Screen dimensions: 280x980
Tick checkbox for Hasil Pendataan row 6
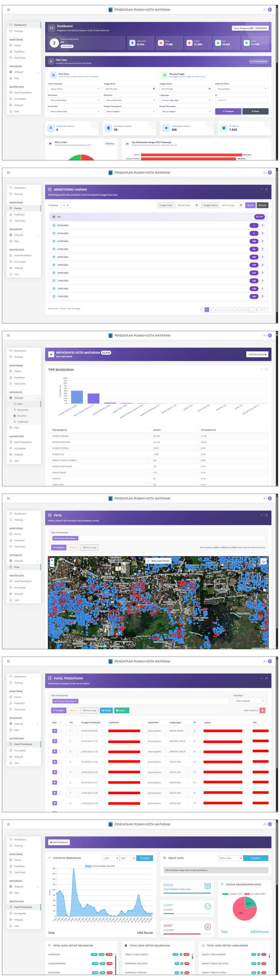[x=60, y=782]
